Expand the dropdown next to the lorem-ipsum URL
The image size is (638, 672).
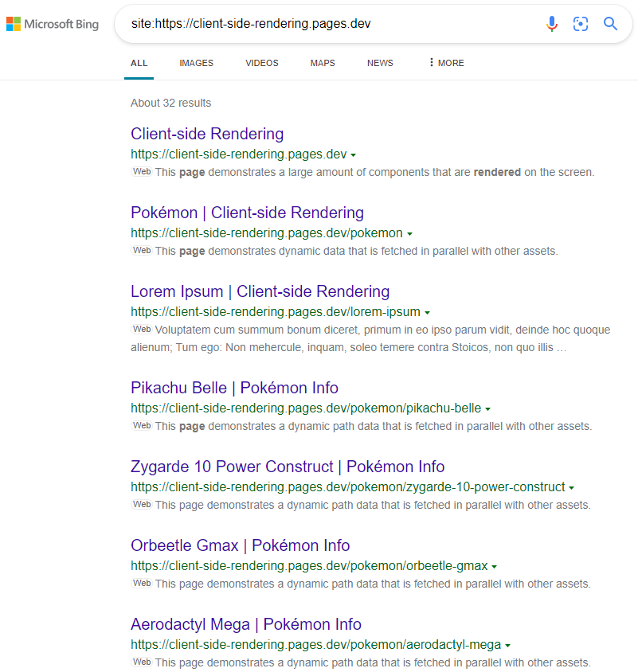click(429, 312)
